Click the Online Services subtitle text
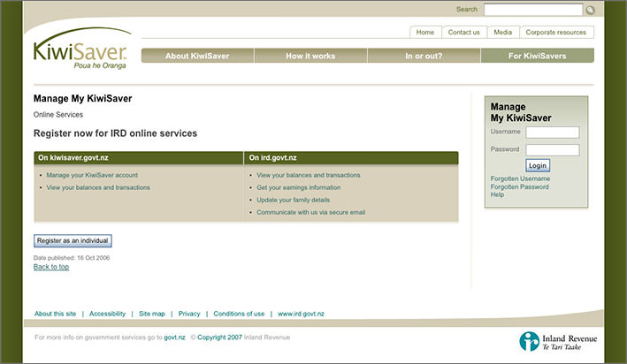 (58, 115)
